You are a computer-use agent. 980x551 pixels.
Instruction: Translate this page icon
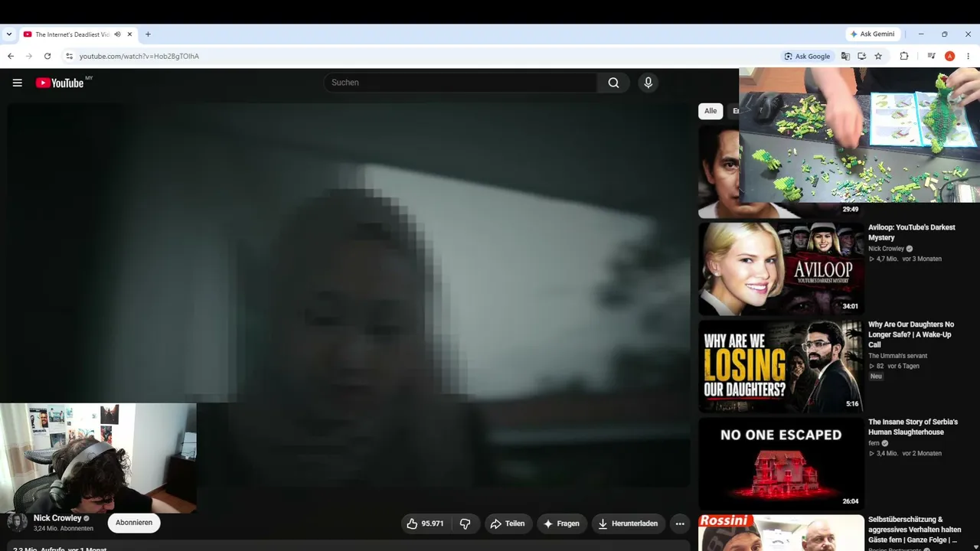pos(845,56)
